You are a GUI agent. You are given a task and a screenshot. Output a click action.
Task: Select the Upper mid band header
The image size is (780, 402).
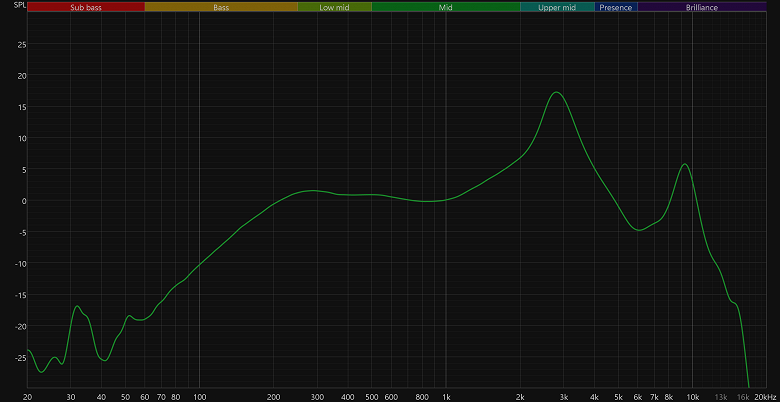click(557, 7)
